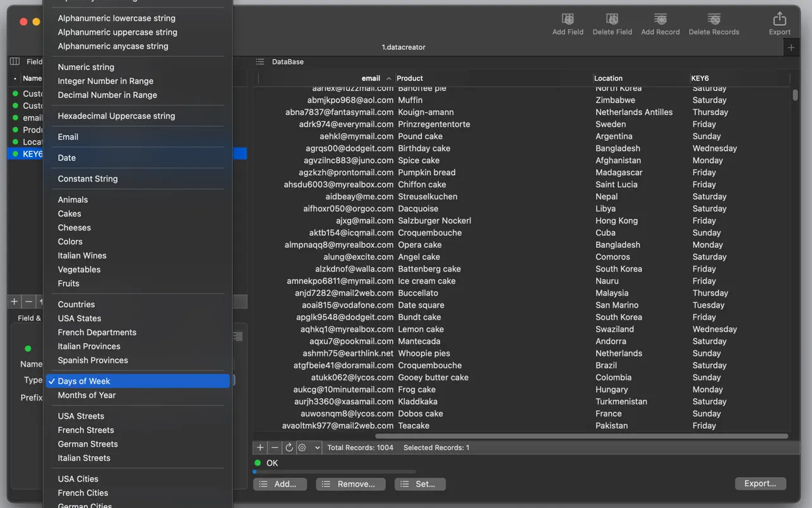The image size is (812, 508).
Task: Click the Add... button
Action: (280, 484)
